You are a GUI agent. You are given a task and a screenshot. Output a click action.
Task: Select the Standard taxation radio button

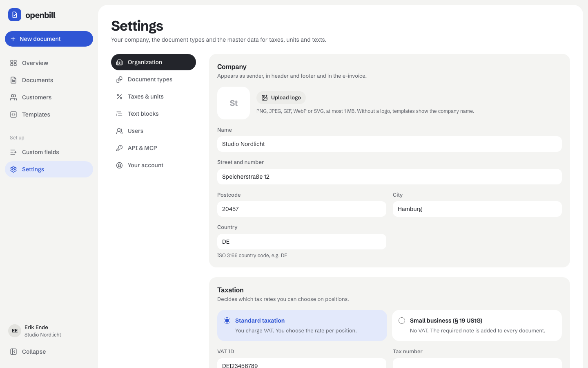pyautogui.click(x=227, y=321)
